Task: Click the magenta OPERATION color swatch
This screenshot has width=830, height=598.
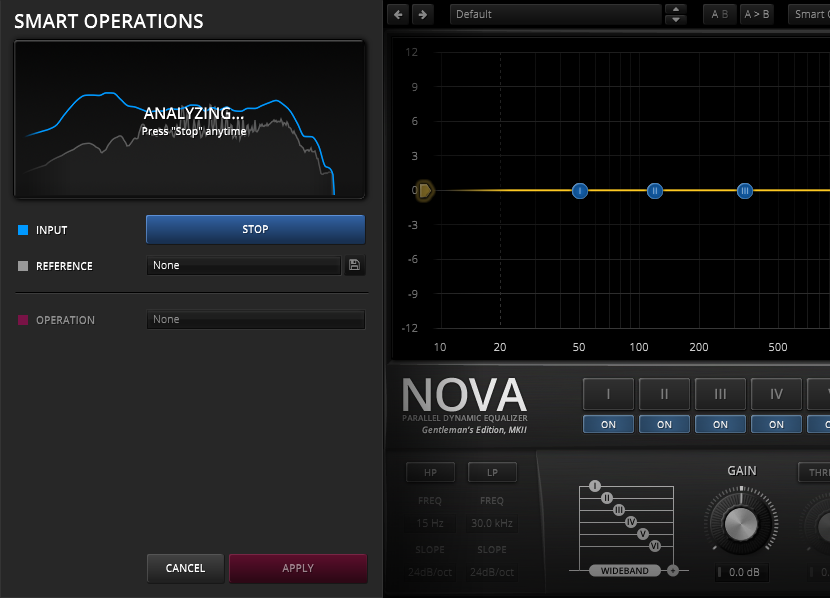Action: (x=23, y=320)
